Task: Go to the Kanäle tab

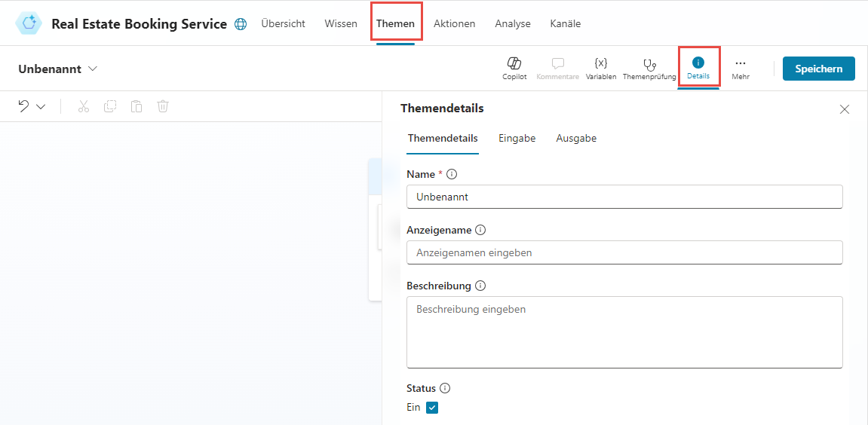Action: (x=565, y=24)
